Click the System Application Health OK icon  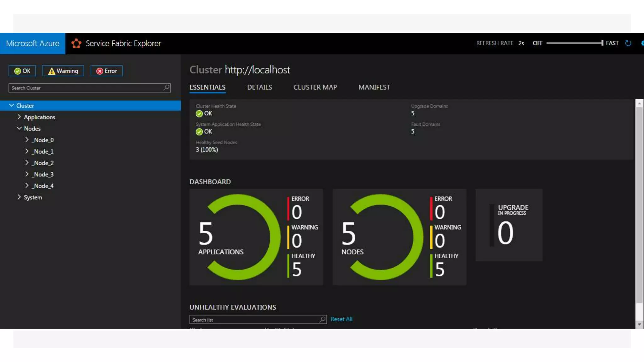199,132
